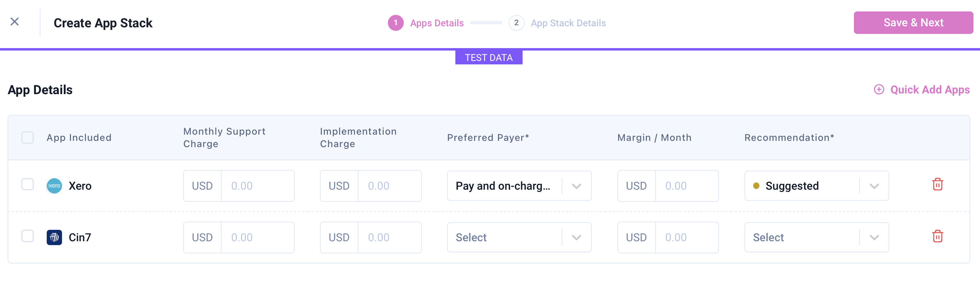The image size is (980, 288).
Task: Focus Xero's Monthly Support Charge amount field
Action: [x=257, y=186]
